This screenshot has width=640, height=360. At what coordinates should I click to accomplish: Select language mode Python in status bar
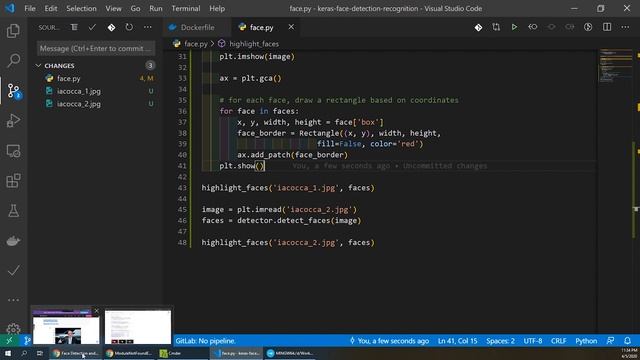pos(586,341)
